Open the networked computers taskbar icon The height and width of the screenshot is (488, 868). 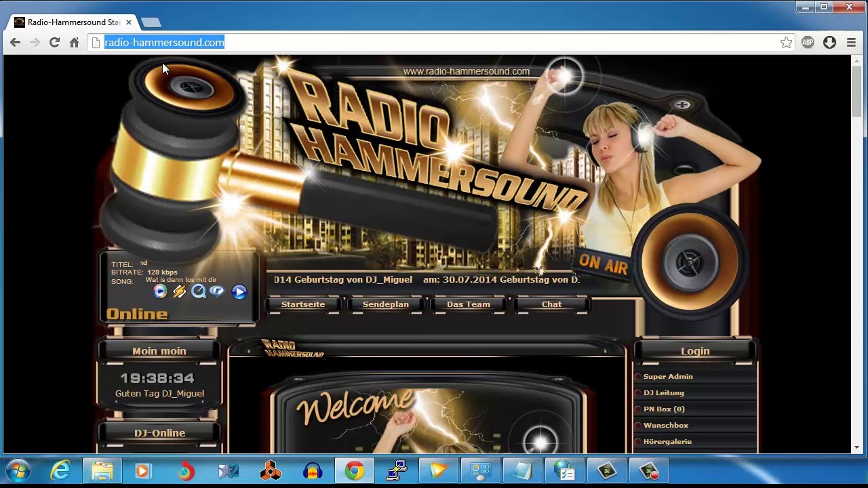click(x=397, y=471)
